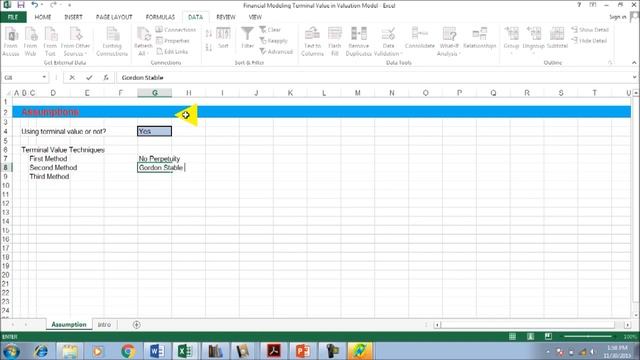Open the Name Box dropdown arrow

pos(44,78)
